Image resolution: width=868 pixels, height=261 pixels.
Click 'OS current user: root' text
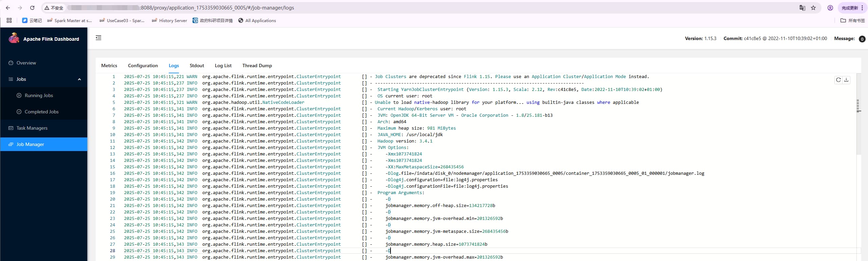pyautogui.click(x=405, y=96)
